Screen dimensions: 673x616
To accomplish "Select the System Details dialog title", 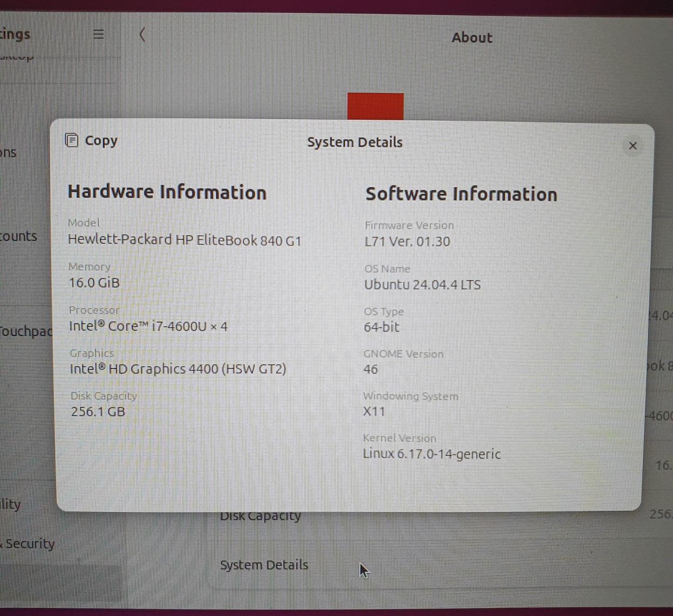I will 355,142.
